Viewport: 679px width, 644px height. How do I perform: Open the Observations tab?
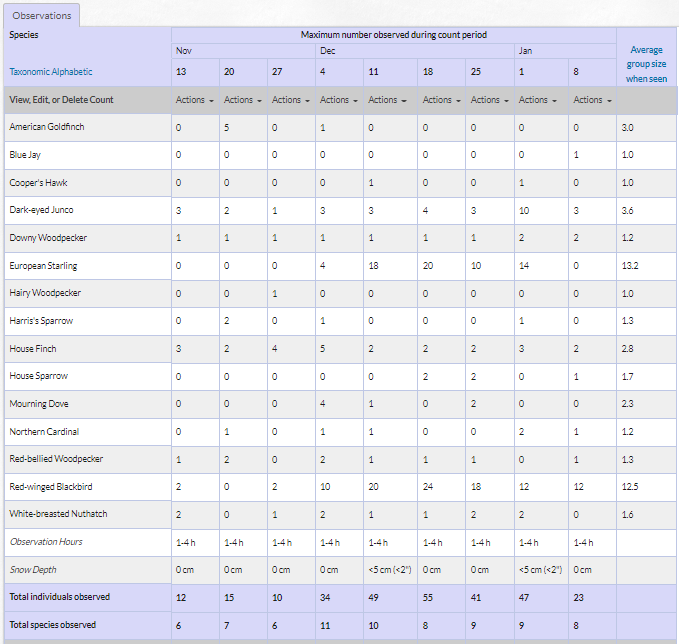(42, 16)
